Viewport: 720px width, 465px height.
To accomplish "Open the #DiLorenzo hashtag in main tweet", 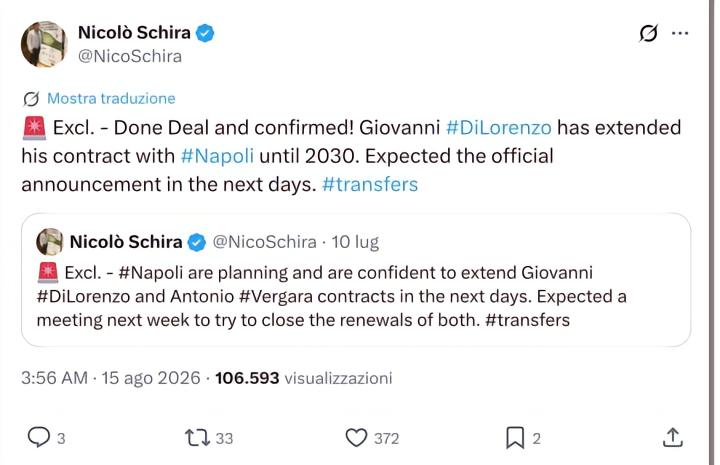I will [499, 128].
